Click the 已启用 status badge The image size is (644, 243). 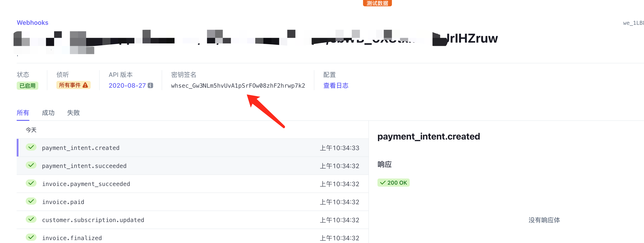28,85
